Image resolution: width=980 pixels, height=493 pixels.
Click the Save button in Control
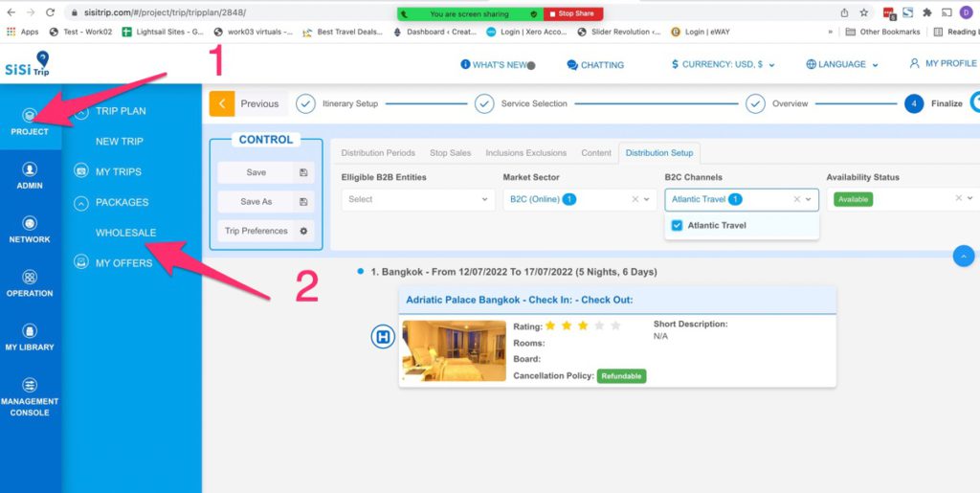coord(256,172)
